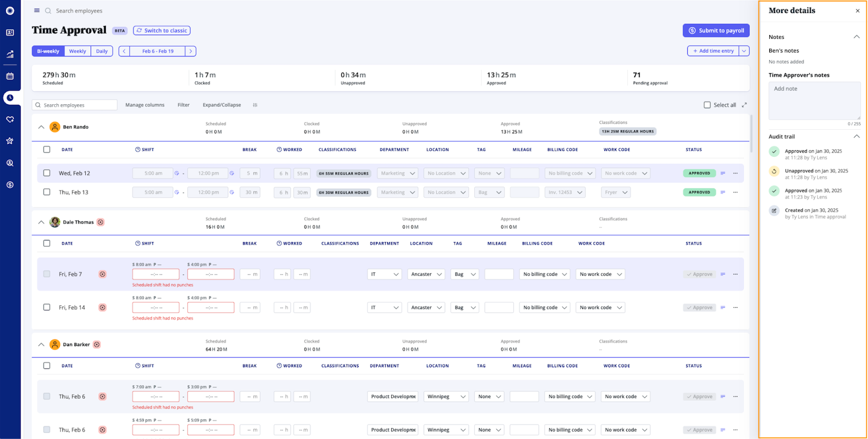Click the Approve button on Fri, Feb 14

click(699, 308)
